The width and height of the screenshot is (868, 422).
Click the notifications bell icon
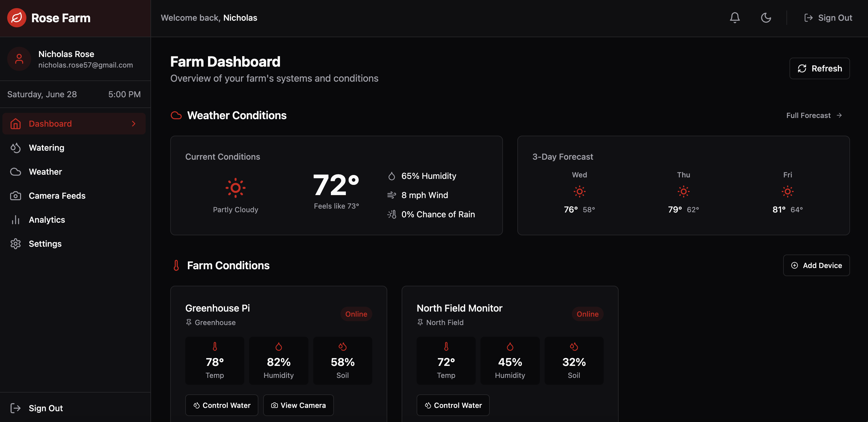[x=735, y=17]
